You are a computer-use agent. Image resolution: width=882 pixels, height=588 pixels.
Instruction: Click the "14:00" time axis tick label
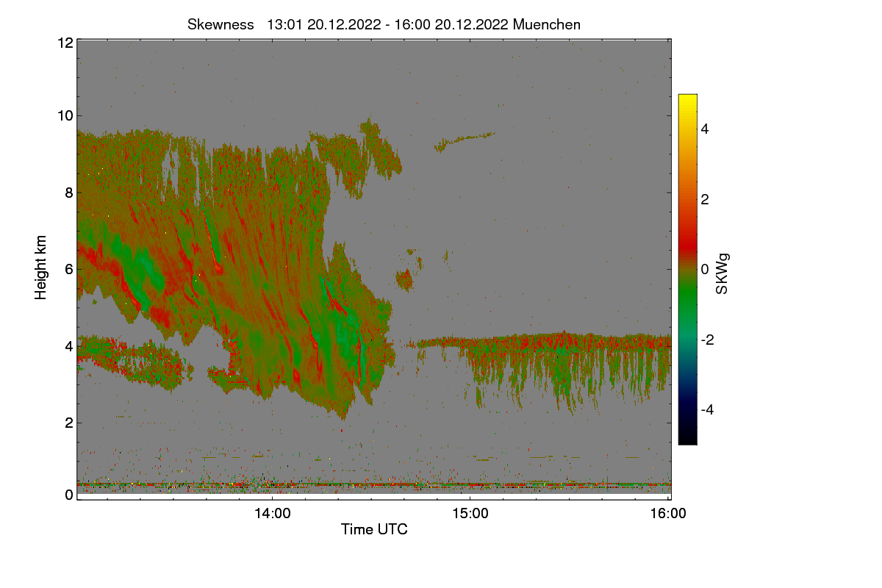tap(272, 514)
